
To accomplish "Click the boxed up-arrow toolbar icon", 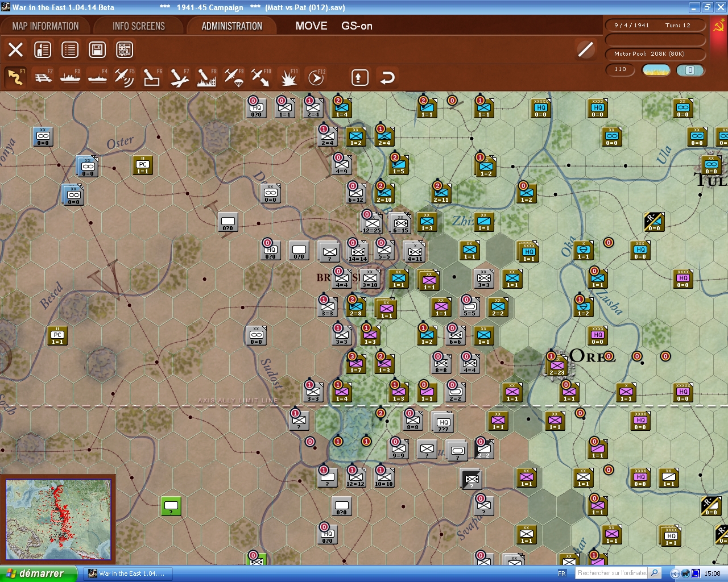I will pyautogui.click(x=359, y=77).
